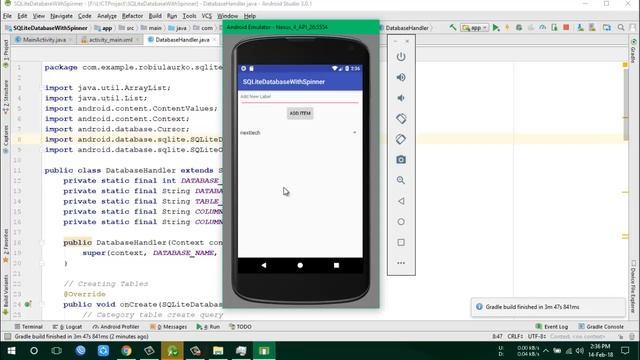
Task: Open File Explorer from the taskbar
Action: 218,351
